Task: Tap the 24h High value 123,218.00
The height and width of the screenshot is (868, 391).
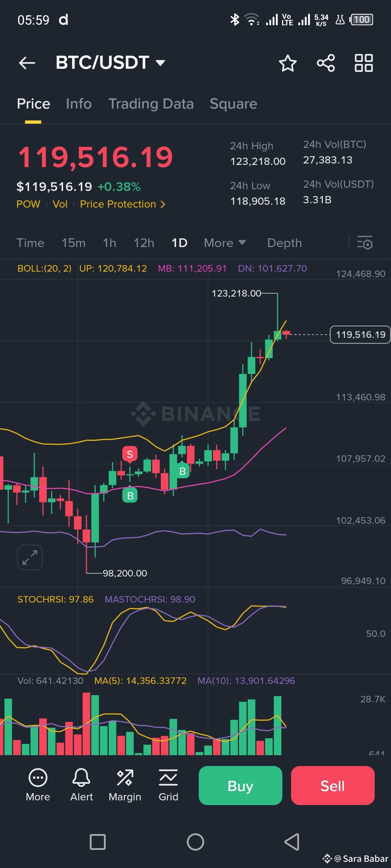Action: (258, 161)
